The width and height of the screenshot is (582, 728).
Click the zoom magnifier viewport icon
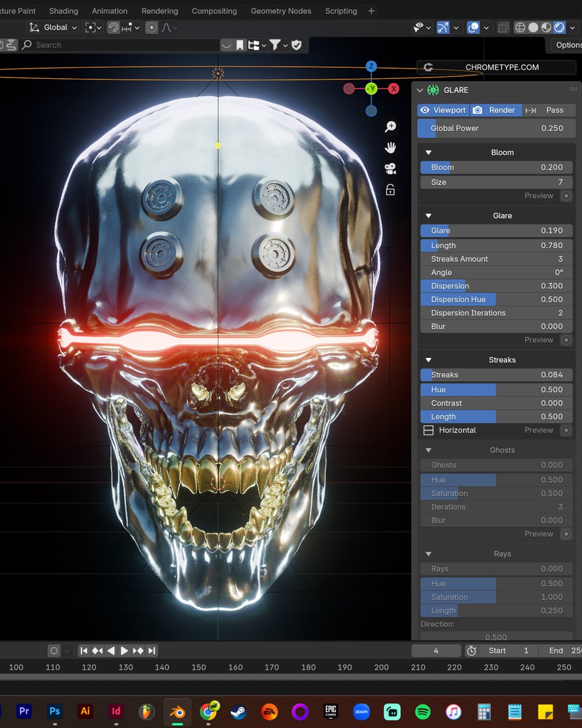point(390,126)
